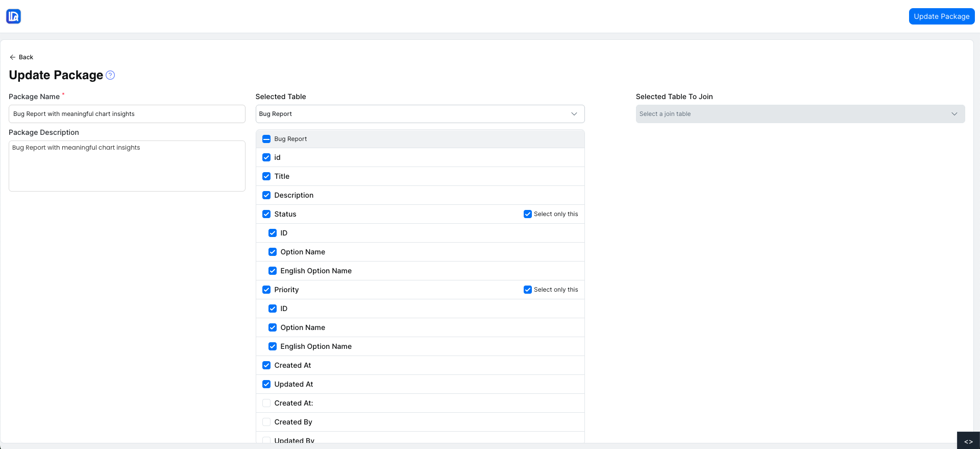Uncheck the Updated At checkbox
This screenshot has width=980, height=449.
(x=266, y=384)
